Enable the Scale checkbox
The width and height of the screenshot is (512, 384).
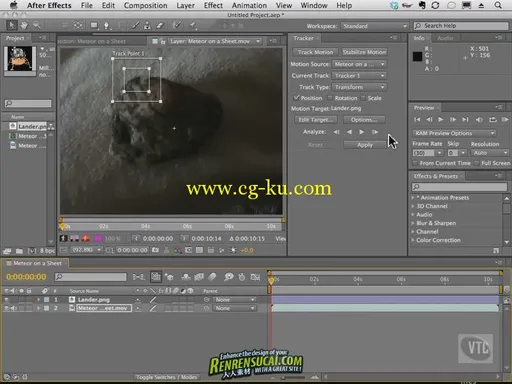[363, 98]
